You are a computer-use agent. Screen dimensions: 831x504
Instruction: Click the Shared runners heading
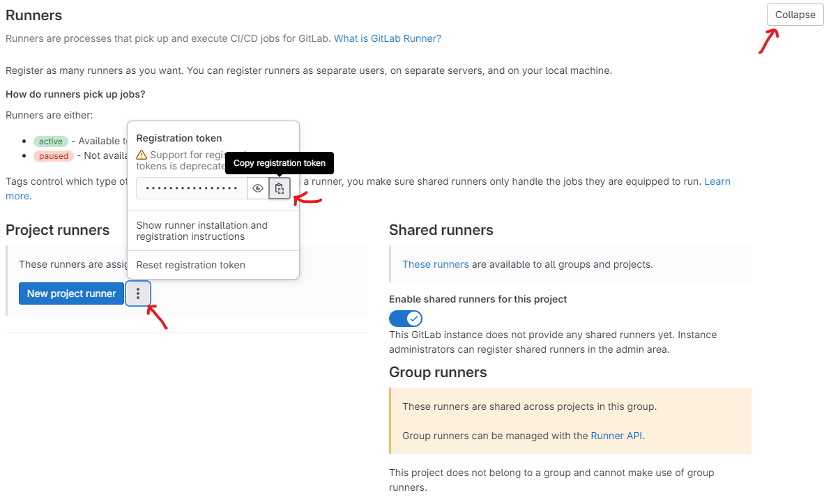pyautogui.click(x=441, y=230)
